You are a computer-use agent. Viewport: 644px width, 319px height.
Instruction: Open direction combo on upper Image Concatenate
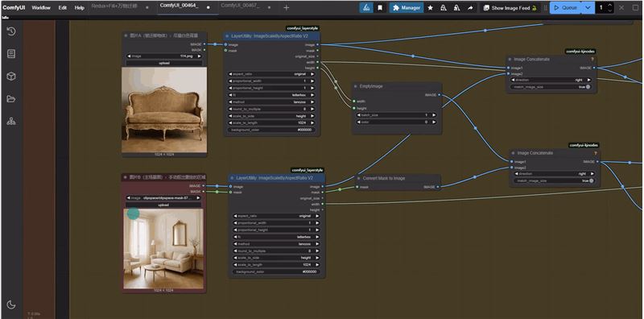pos(551,80)
